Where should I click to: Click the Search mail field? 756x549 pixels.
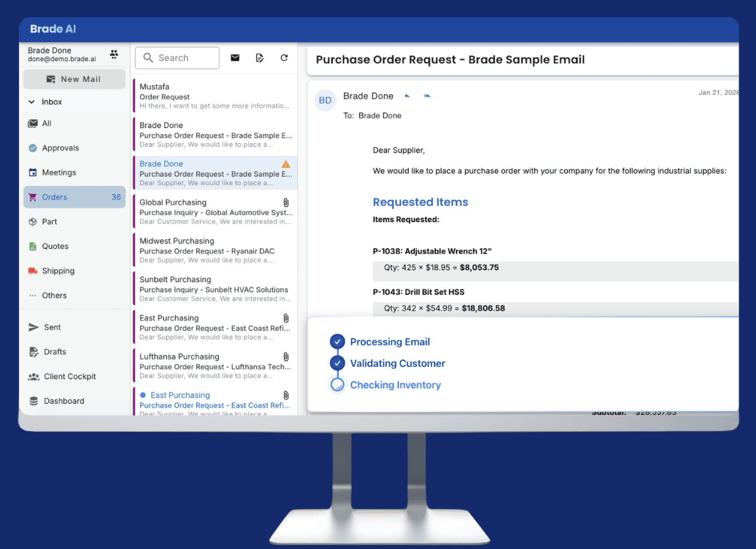tap(177, 58)
